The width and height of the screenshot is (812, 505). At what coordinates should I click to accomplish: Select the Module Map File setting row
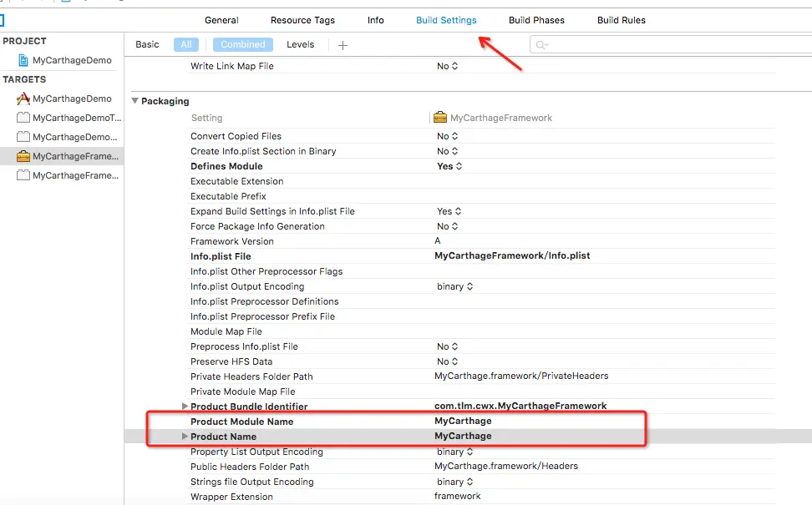482,331
